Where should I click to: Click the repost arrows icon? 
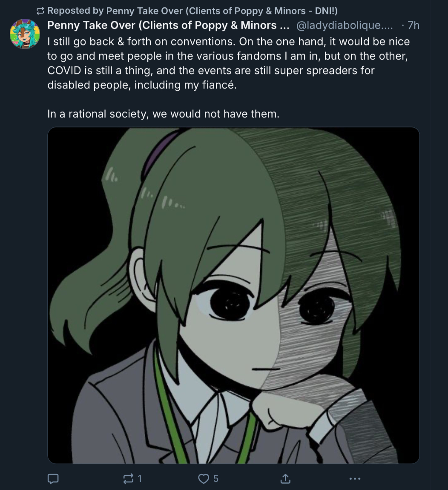128,479
